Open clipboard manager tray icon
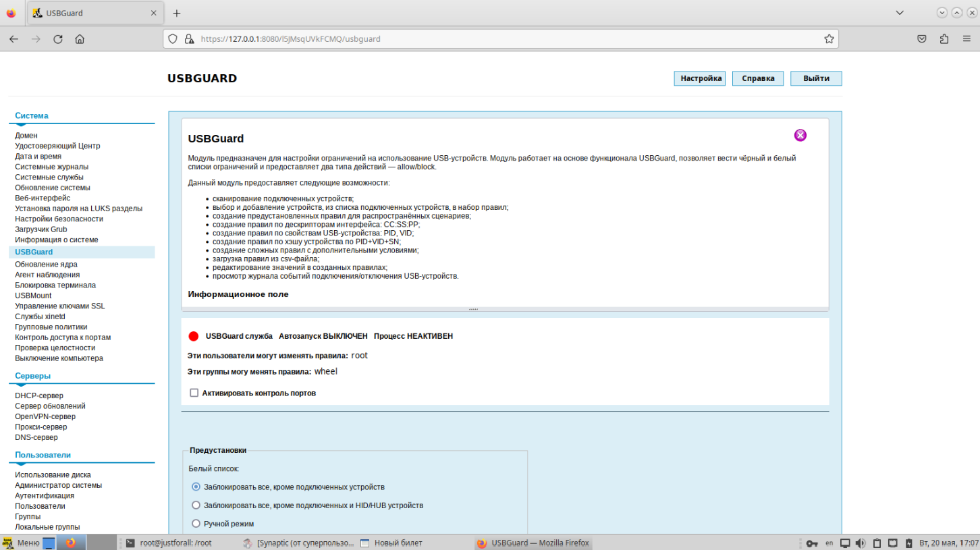 coord(877,543)
